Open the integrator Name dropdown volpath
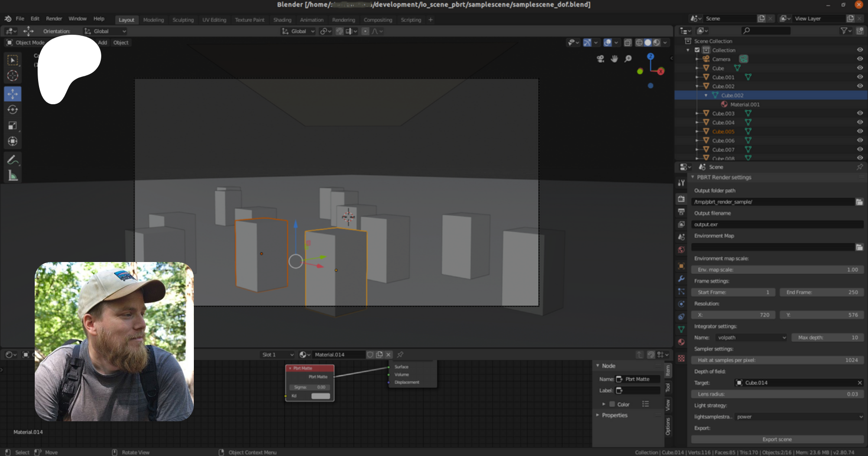Screen dimensions: 868x456 751,338
